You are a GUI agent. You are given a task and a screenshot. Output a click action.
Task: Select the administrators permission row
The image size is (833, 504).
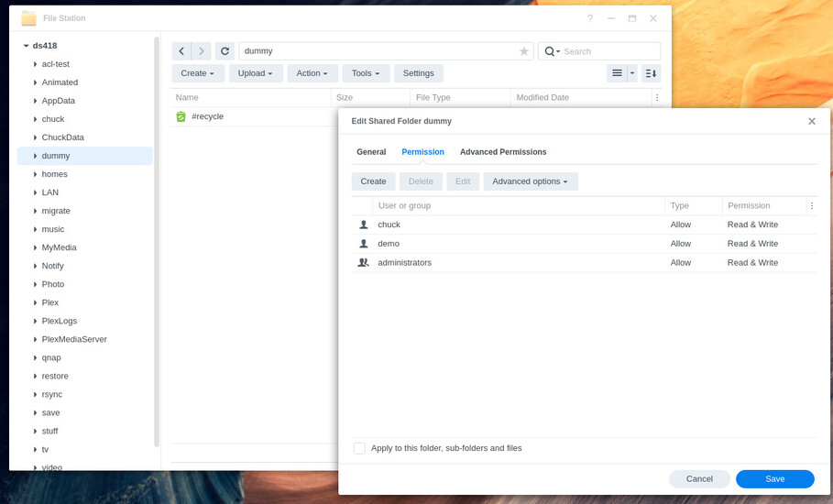point(584,262)
